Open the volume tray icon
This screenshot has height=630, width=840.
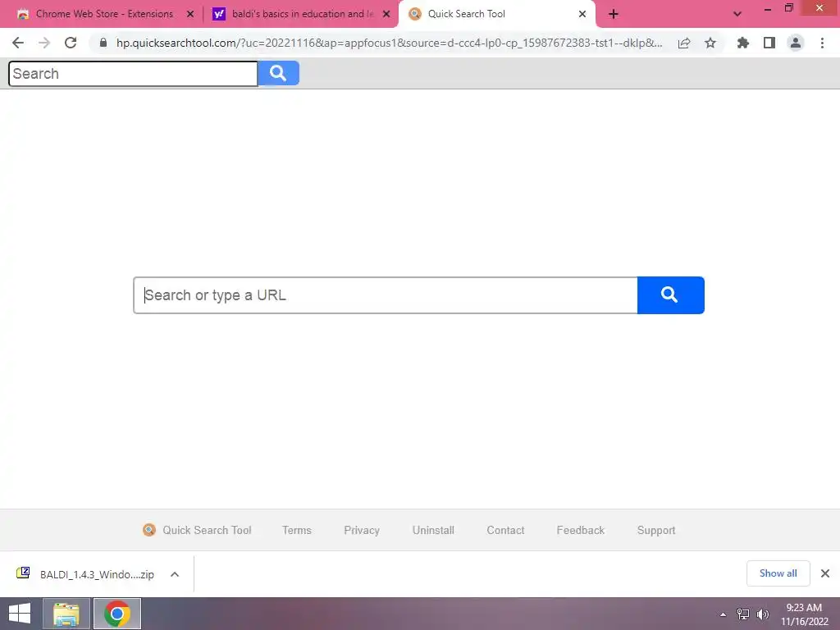pyautogui.click(x=762, y=614)
